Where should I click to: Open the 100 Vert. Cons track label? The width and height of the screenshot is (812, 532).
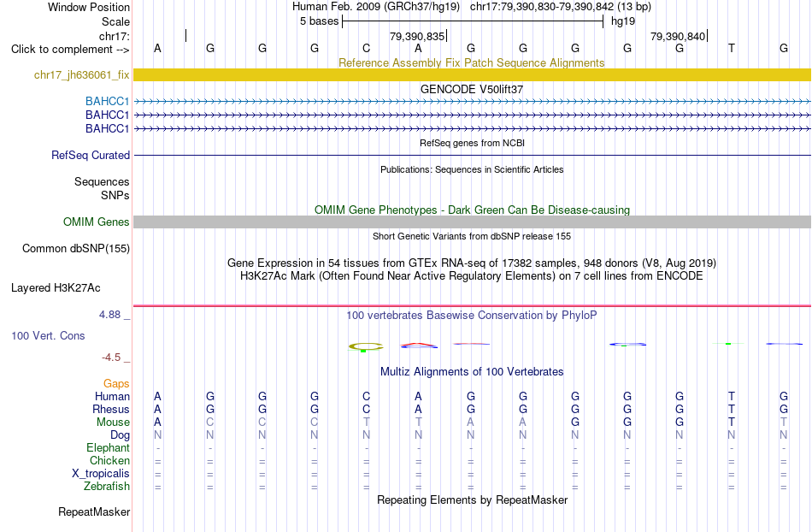(x=48, y=335)
